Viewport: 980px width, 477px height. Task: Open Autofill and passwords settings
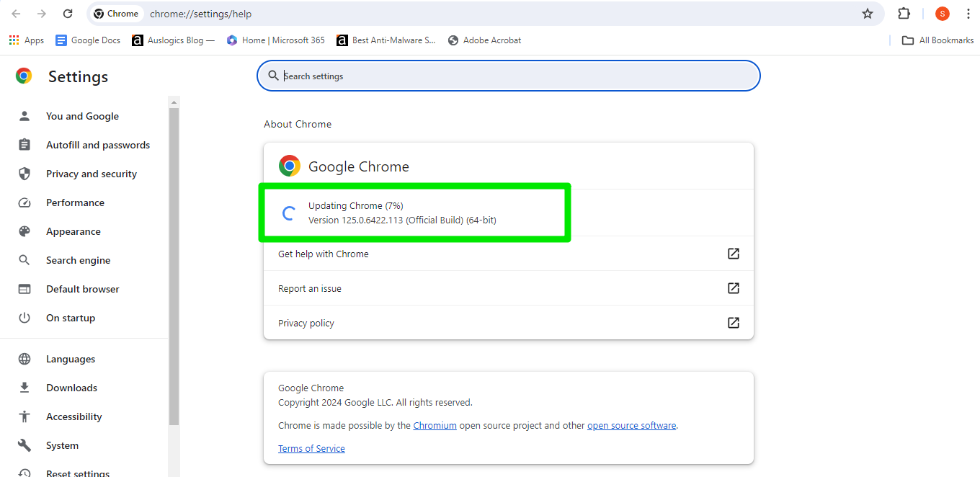tap(98, 145)
